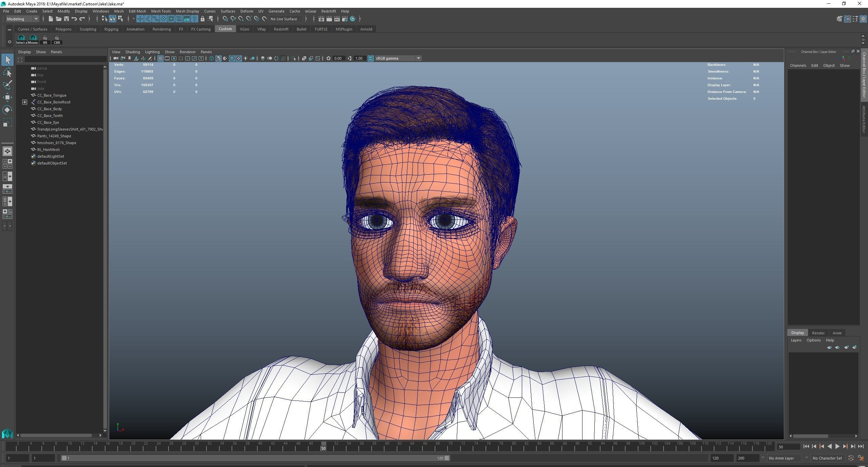Open the Render tab in layer editor
The height and width of the screenshot is (467, 868).
coord(818,333)
